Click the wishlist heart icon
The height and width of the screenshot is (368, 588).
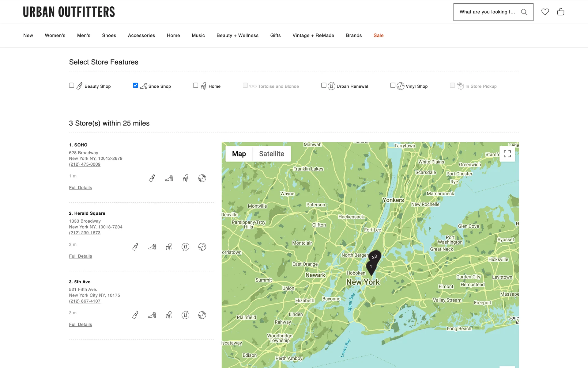pyautogui.click(x=545, y=12)
